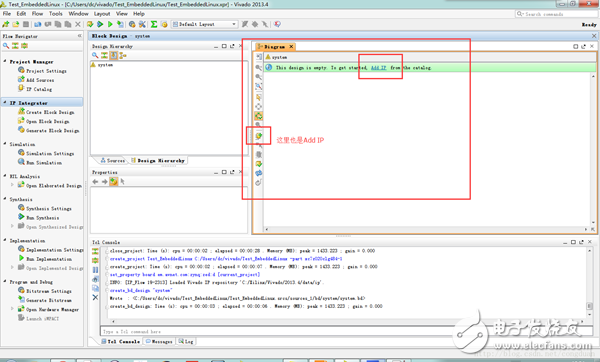The height and width of the screenshot is (362, 600).
Task: Click the blue arrows icon on Diagram toolbar
Action: pyautogui.click(x=259, y=173)
